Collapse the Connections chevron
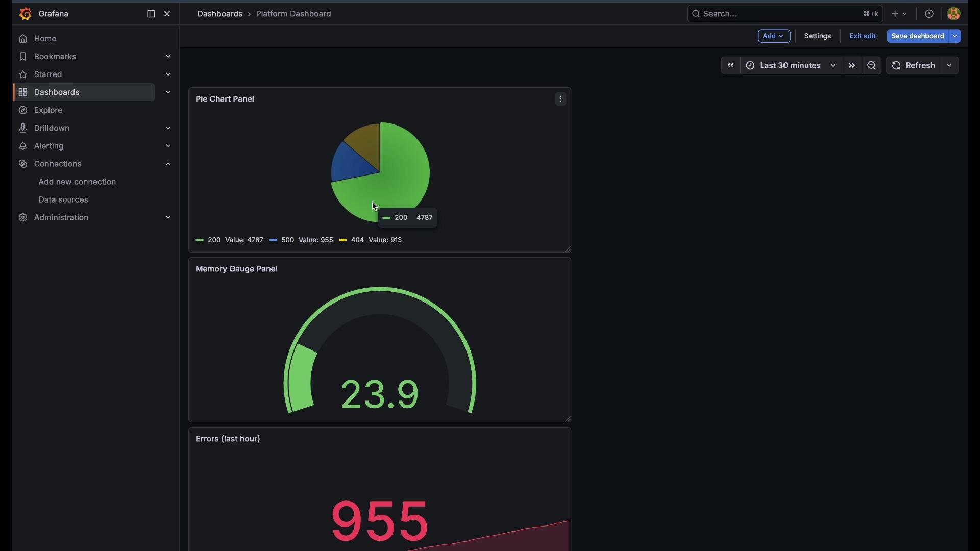The width and height of the screenshot is (980, 551). (168, 164)
